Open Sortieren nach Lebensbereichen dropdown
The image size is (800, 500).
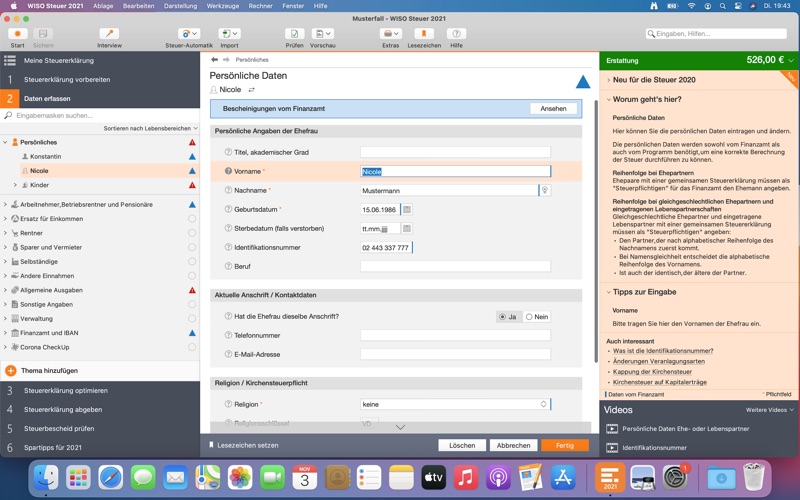click(150, 129)
